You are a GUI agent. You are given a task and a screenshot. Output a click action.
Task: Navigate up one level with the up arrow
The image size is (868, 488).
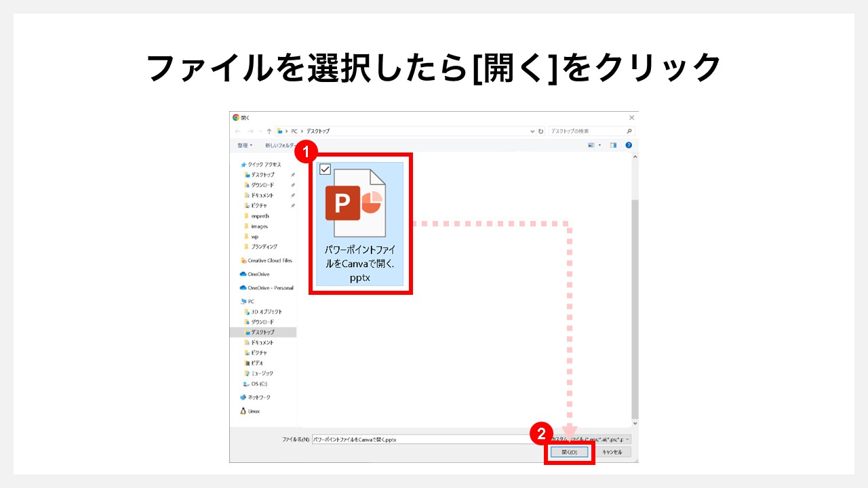point(269,131)
